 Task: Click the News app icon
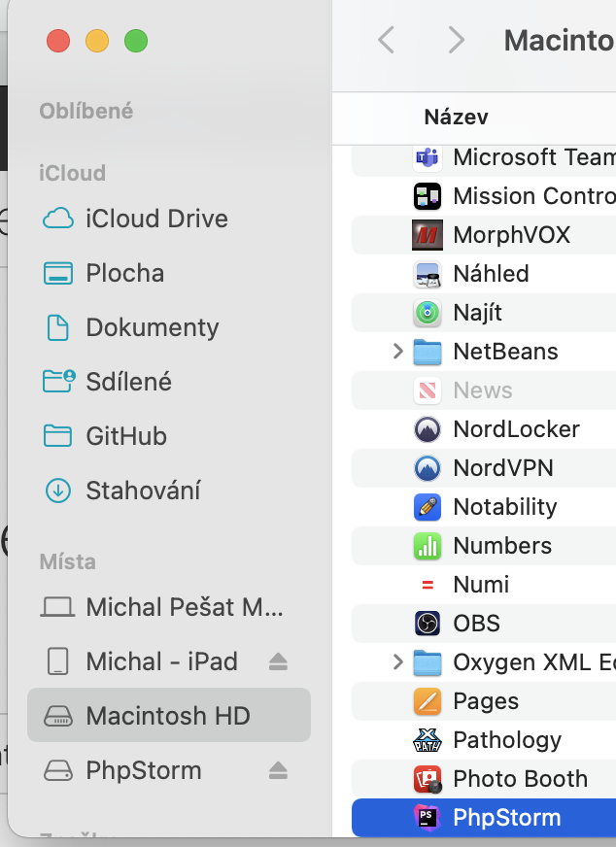tap(428, 390)
